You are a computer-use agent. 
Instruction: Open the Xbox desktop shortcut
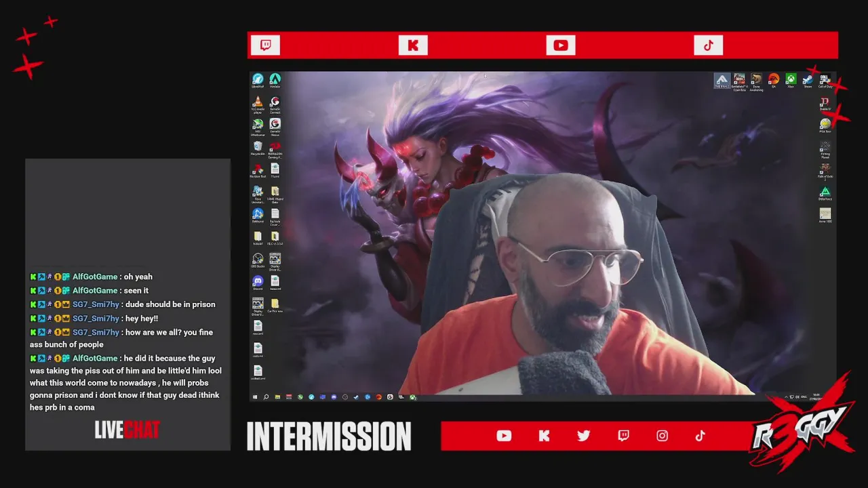pyautogui.click(x=791, y=81)
